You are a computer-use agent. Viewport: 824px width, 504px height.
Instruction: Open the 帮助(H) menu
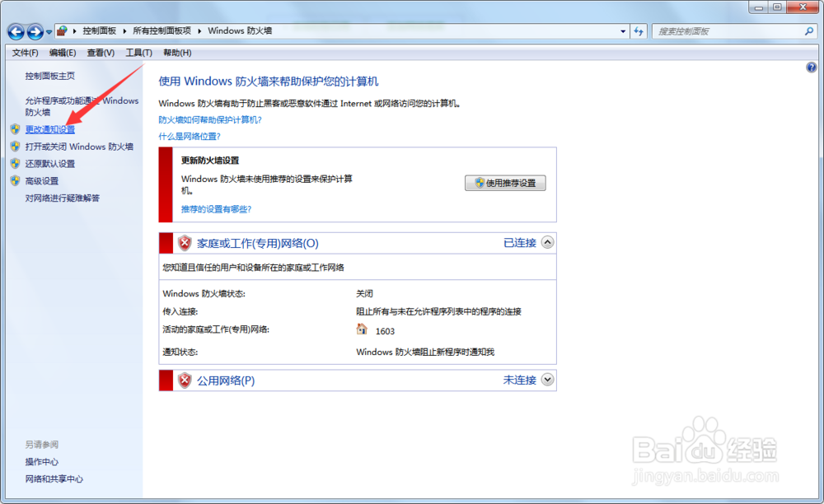(x=177, y=53)
